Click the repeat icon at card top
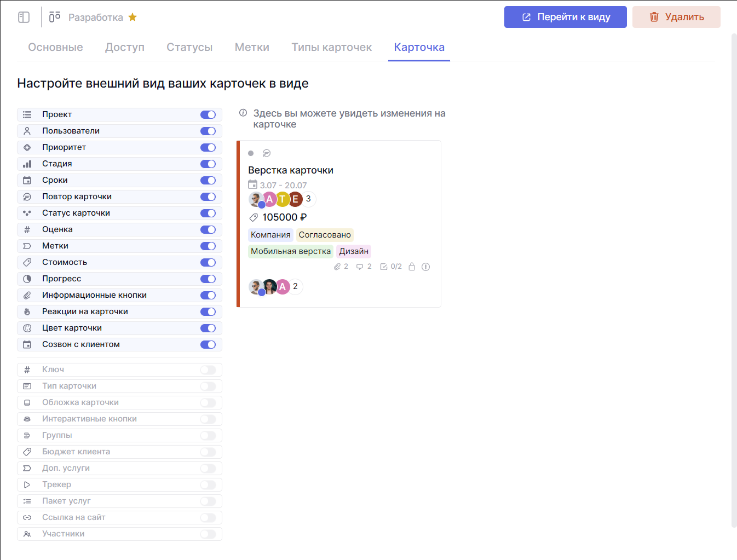The width and height of the screenshot is (737, 560). (x=267, y=153)
